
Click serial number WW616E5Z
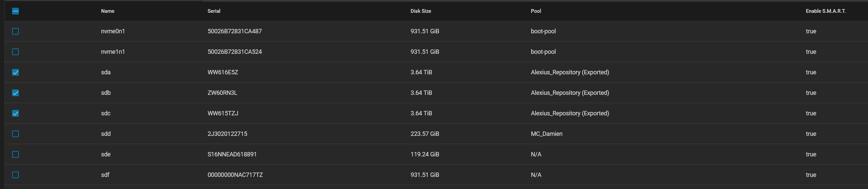pos(223,72)
